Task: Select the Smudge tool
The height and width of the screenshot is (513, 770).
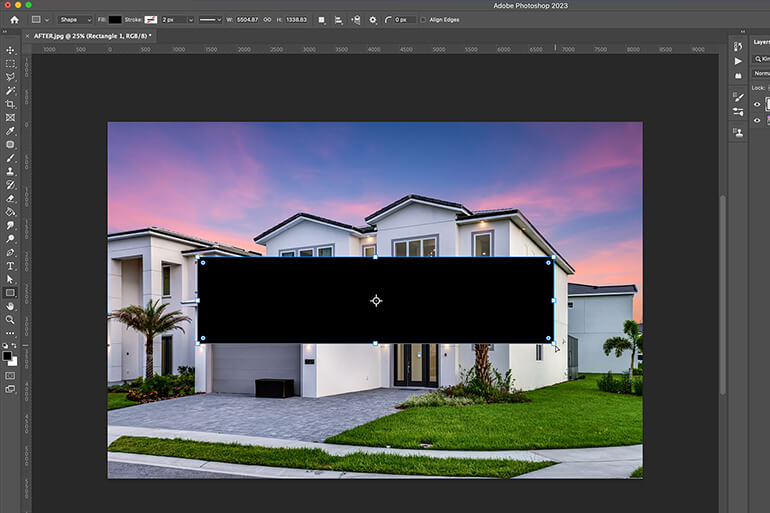Action: pos(10,225)
